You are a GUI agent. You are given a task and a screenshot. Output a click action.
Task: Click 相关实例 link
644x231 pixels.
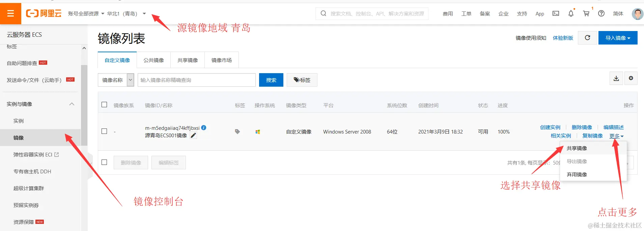tap(561, 136)
